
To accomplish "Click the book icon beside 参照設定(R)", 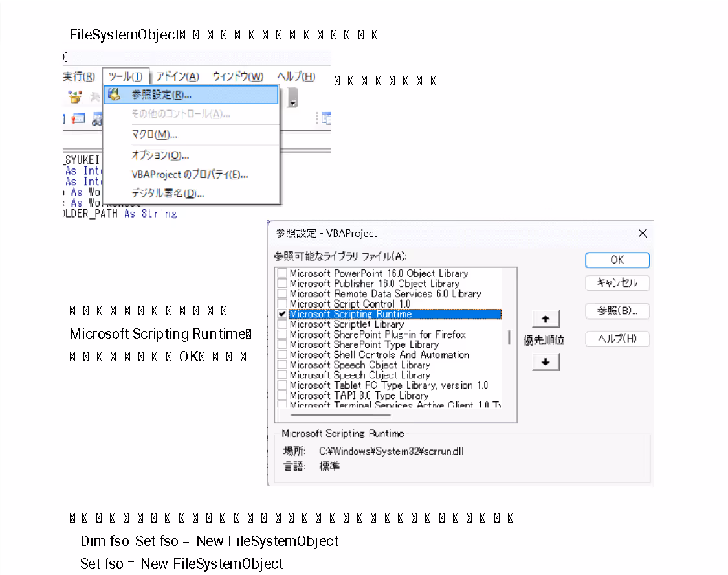I will pyautogui.click(x=114, y=95).
